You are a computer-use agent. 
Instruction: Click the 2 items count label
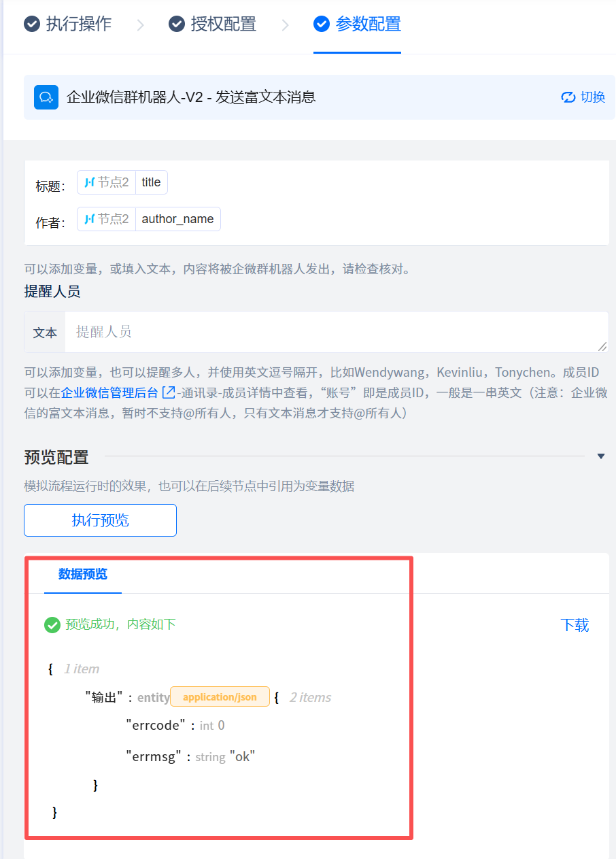(x=310, y=697)
